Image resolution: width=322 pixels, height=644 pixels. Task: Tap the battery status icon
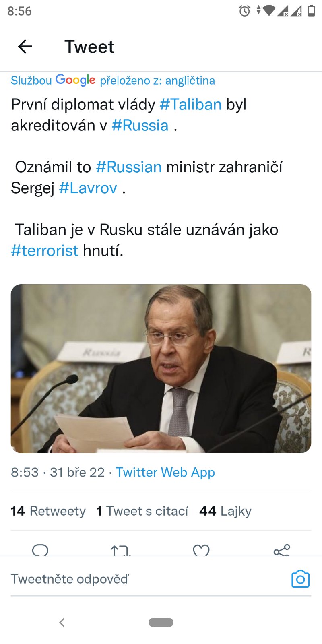pyautogui.click(x=311, y=11)
